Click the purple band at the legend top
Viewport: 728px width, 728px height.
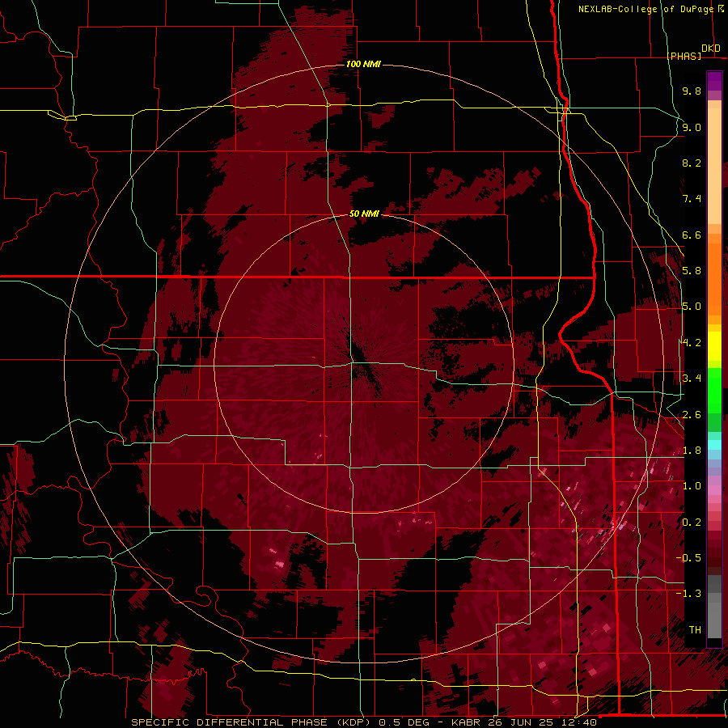(x=714, y=81)
